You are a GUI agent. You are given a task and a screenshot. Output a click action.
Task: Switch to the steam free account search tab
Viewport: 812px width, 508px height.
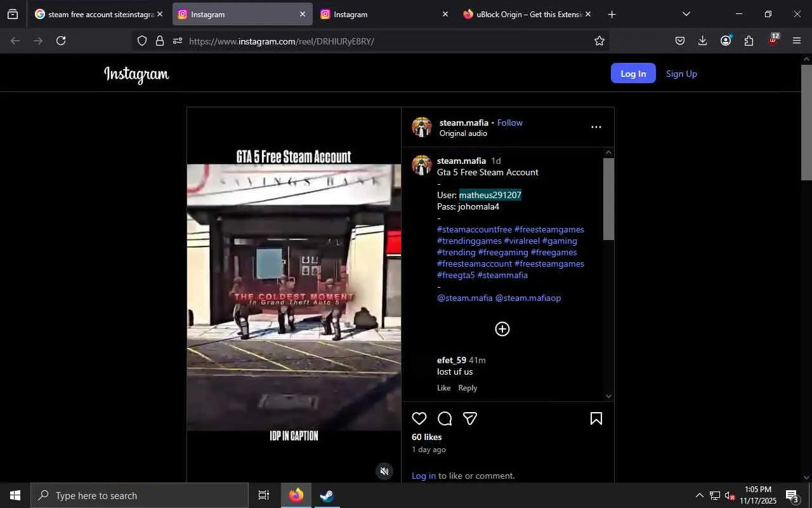click(x=99, y=14)
